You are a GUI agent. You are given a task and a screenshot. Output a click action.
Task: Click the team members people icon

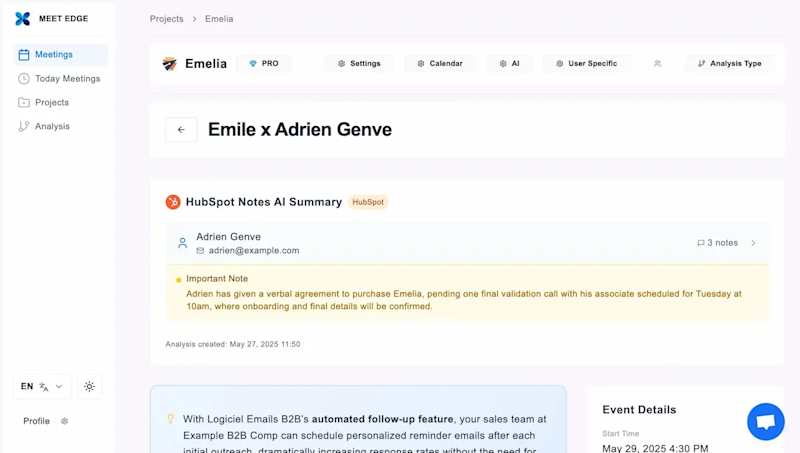click(x=658, y=64)
